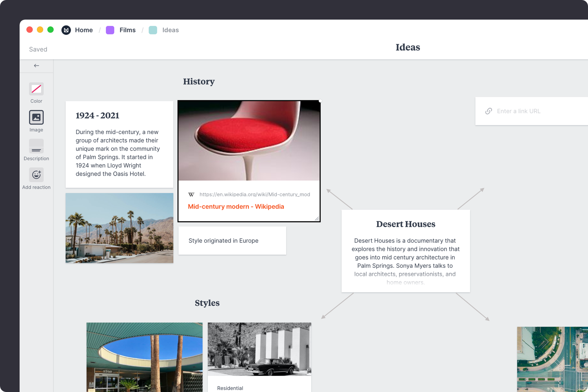The image size is (588, 392).
Task: Click the Enter a link URL field
Action: (x=537, y=111)
